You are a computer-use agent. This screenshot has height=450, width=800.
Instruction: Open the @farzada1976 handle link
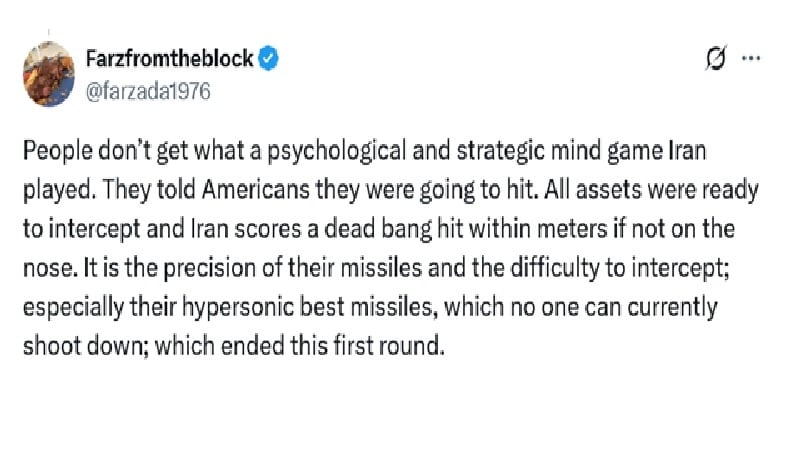click(x=148, y=91)
